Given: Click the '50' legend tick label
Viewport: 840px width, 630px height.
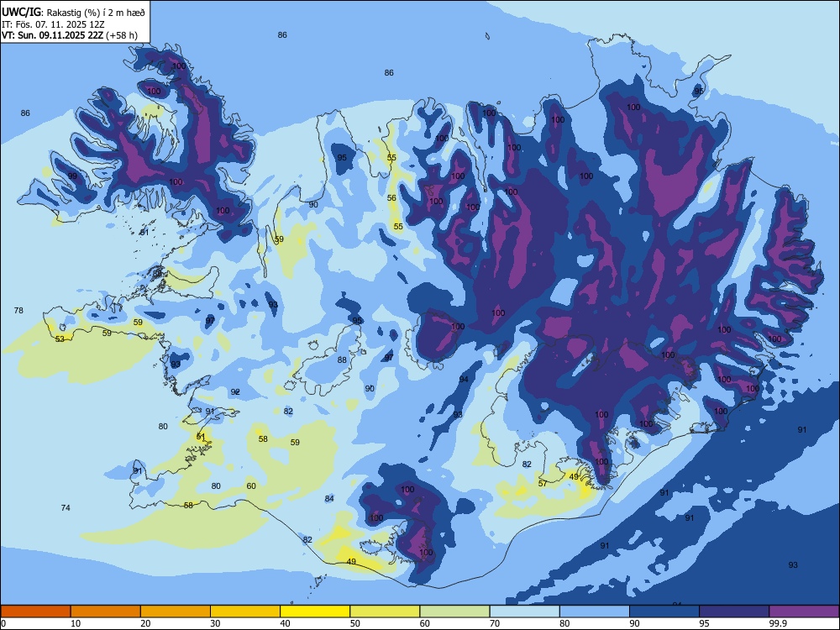Looking at the screenshot, I should 355,623.
